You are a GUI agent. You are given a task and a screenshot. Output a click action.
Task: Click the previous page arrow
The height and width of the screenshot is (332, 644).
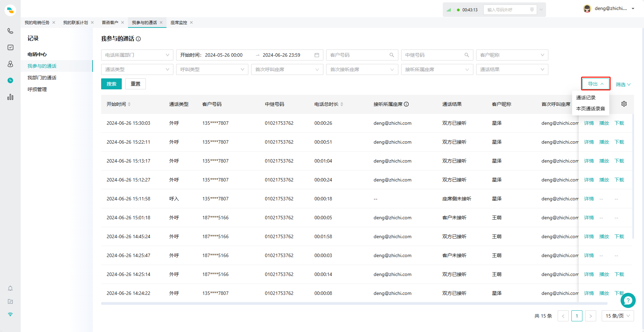tap(563, 316)
